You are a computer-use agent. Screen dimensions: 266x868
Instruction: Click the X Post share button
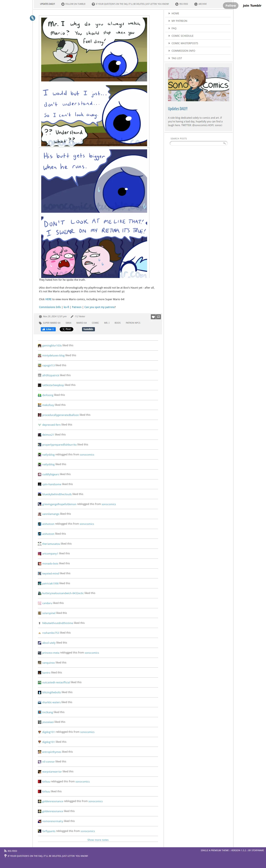tap(66, 329)
